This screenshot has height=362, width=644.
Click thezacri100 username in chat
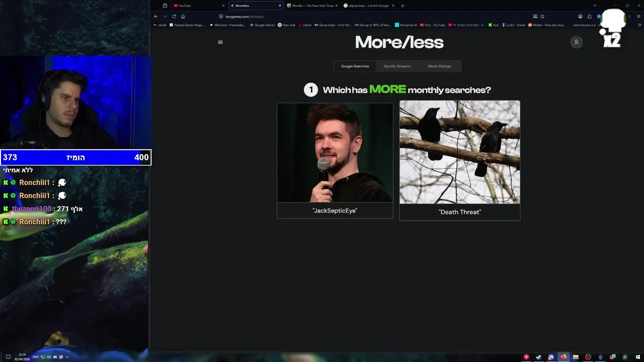pos(31,209)
